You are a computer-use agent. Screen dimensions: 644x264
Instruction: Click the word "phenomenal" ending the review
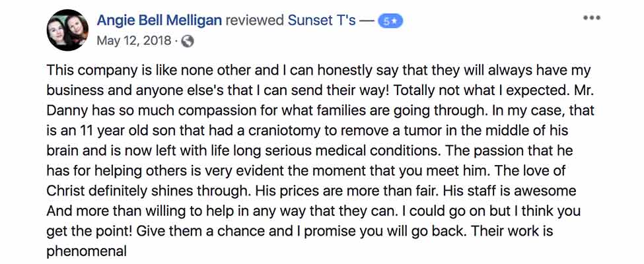point(86,251)
